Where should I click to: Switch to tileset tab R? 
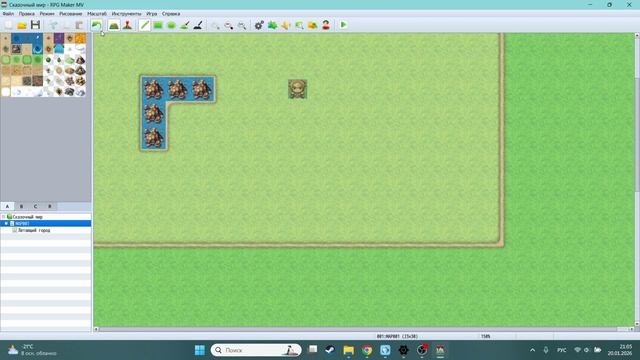click(x=50, y=207)
